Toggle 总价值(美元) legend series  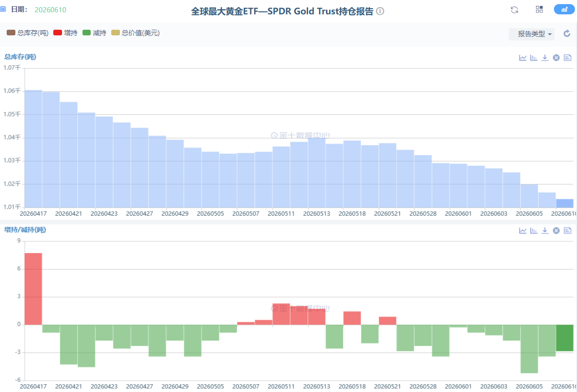click(x=135, y=33)
